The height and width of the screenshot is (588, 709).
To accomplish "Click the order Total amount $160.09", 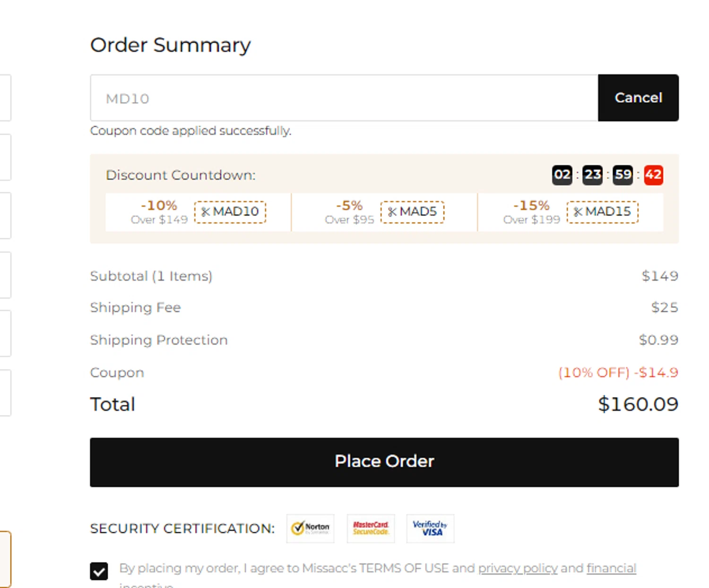I will tap(638, 404).
